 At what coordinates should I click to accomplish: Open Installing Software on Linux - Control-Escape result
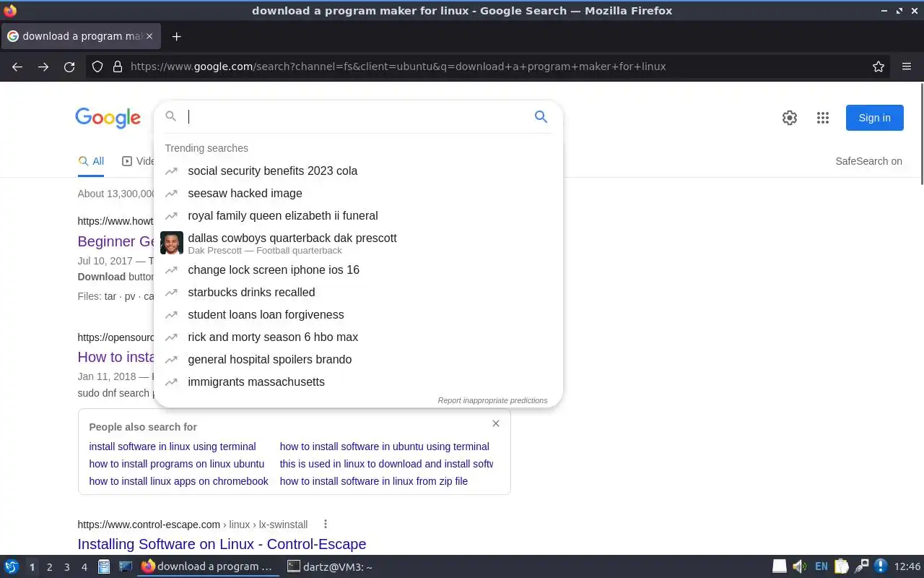[x=222, y=544]
